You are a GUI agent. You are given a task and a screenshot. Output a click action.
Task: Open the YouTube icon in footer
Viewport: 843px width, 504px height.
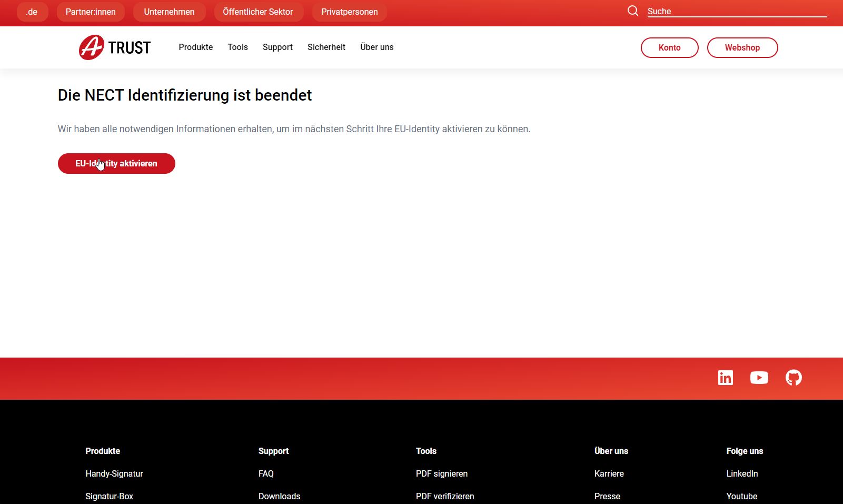pyautogui.click(x=759, y=378)
